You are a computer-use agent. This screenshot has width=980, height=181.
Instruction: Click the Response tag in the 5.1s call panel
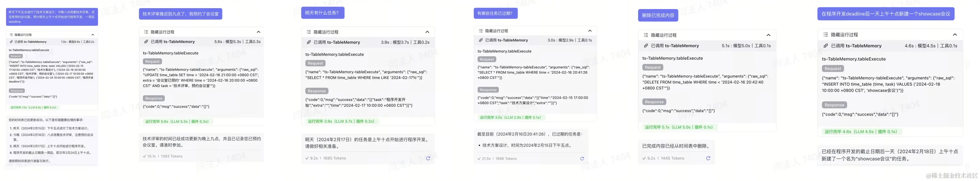654,102
